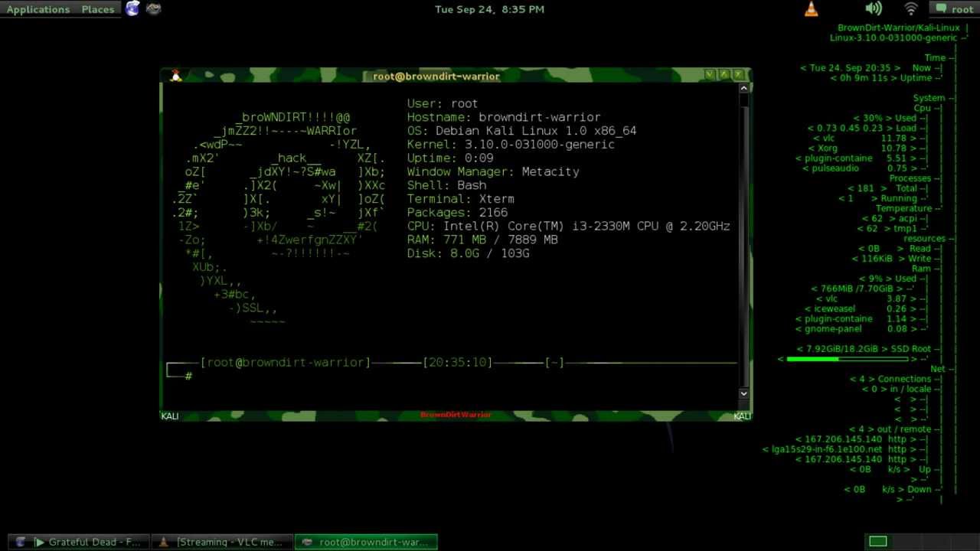Click the [20:35:10] prompt timestamp
The image size is (980, 551).
(458, 362)
